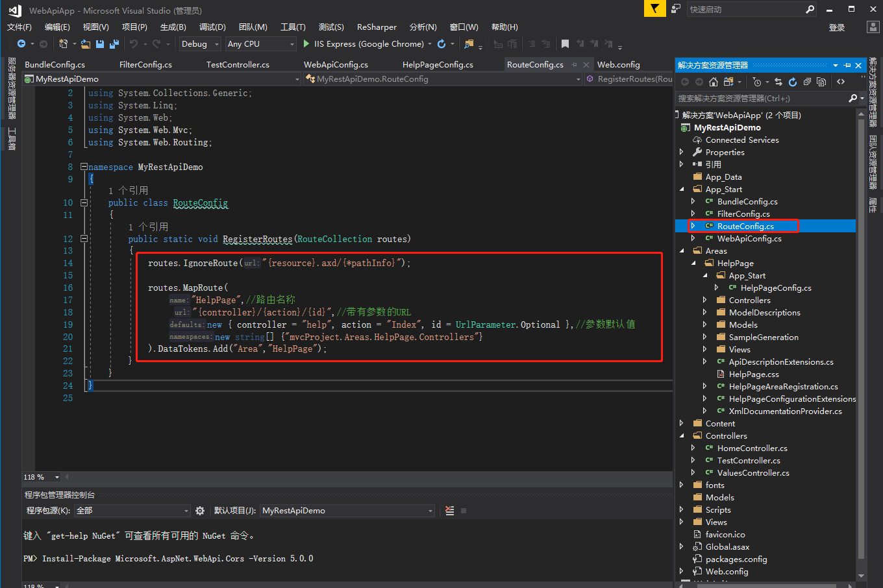This screenshot has width=883, height=588.
Task: Close the RouteConfig.cs tab
Action: pyautogui.click(x=586, y=65)
